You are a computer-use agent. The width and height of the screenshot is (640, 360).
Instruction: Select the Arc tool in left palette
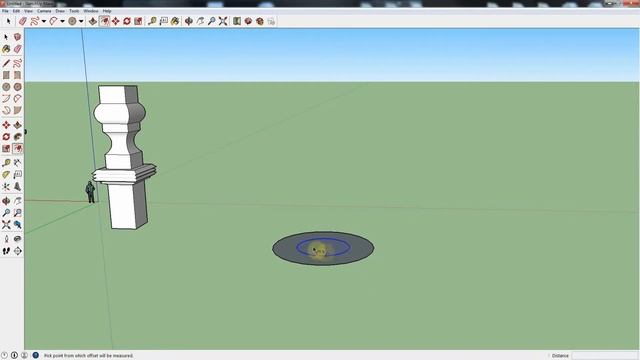coord(6,99)
